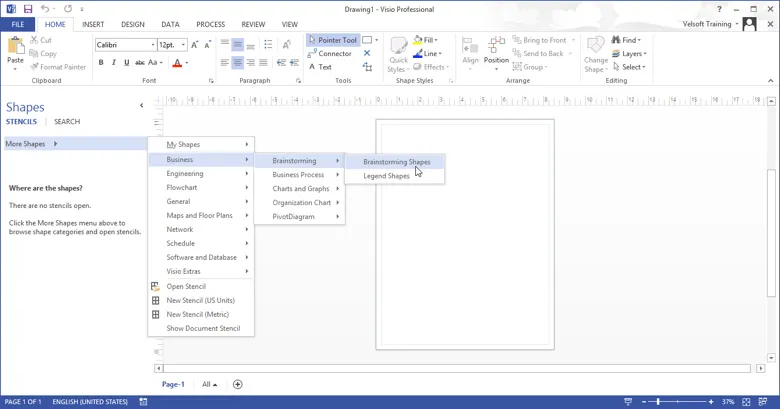Image resolution: width=780 pixels, height=409 pixels.
Task: Click Open Stencil menu entry
Action: pos(201,286)
